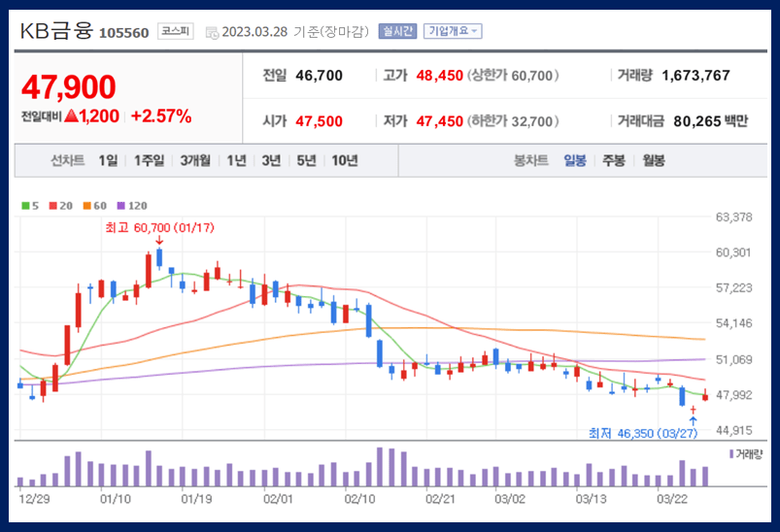Click the orange 60-day moving average swatch
The height and width of the screenshot is (532, 780).
pyautogui.click(x=87, y=206)
